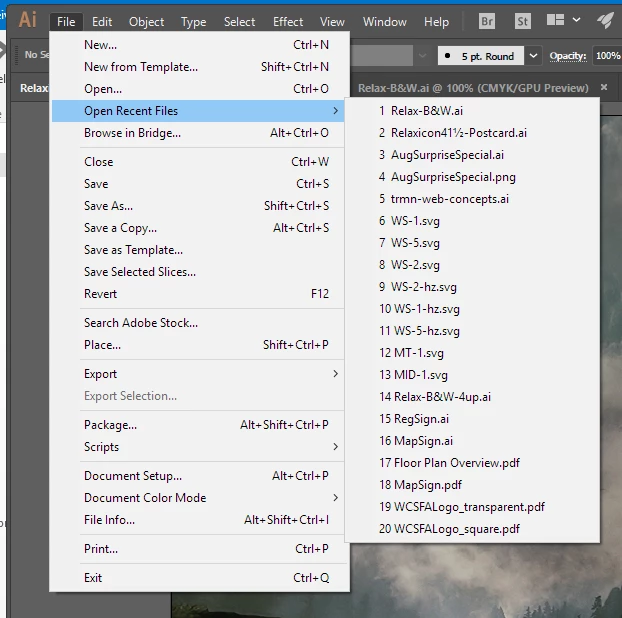Select Save with the Ctrl+S shortcut
The width and height of the screenshot is (622, 618).
coord(198,184)
